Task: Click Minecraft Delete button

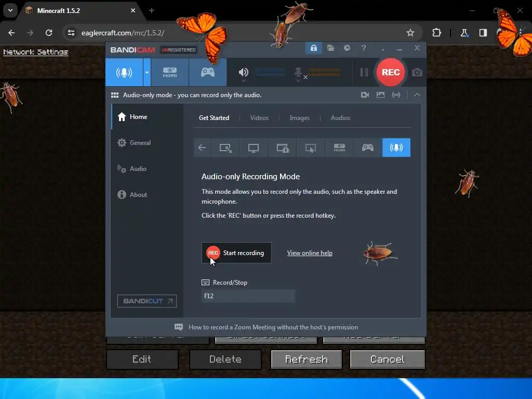Action: click(225, 360)
